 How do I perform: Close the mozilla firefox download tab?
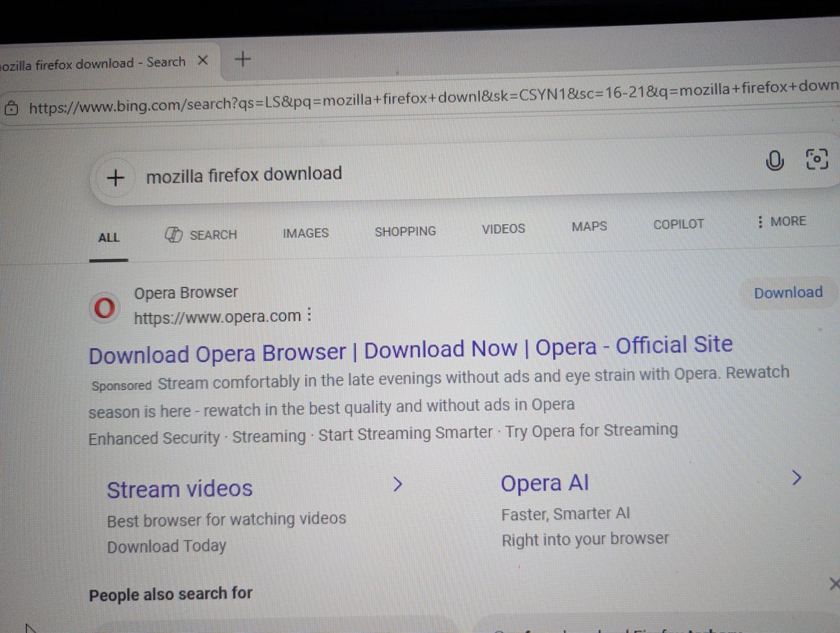point(202,61)
